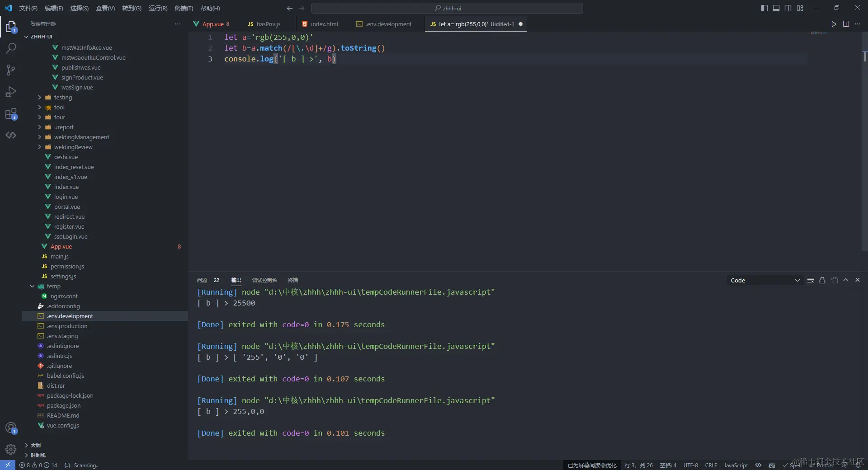Change end of line sequence CRLF
The image size is (868, 470).
[x=711, y=465]
